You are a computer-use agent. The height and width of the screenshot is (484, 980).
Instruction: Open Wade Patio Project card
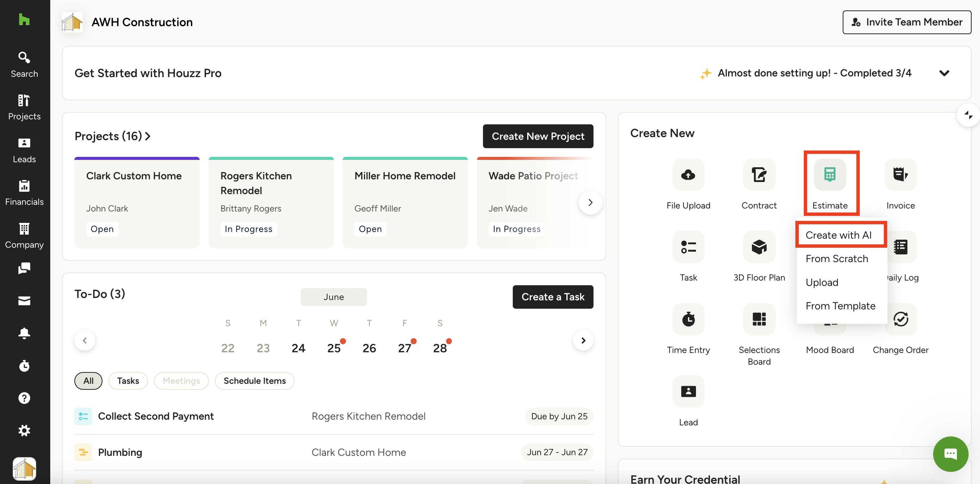click(535, 202)
